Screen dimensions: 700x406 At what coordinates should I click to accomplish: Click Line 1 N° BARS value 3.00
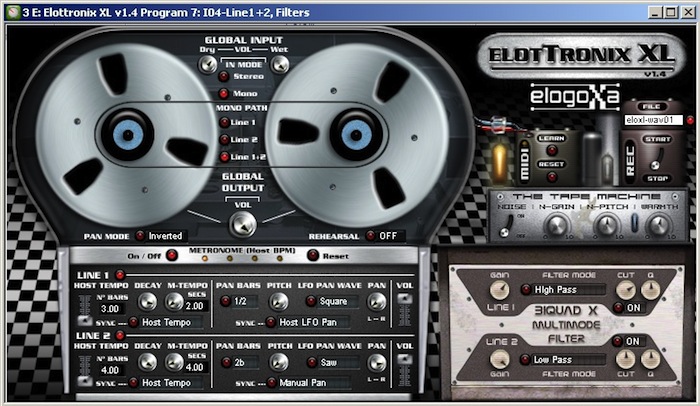coord(110,309)
